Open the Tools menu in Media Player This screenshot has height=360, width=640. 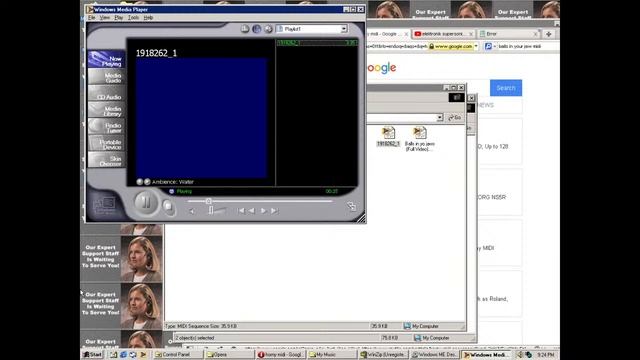tap(133, 18)
